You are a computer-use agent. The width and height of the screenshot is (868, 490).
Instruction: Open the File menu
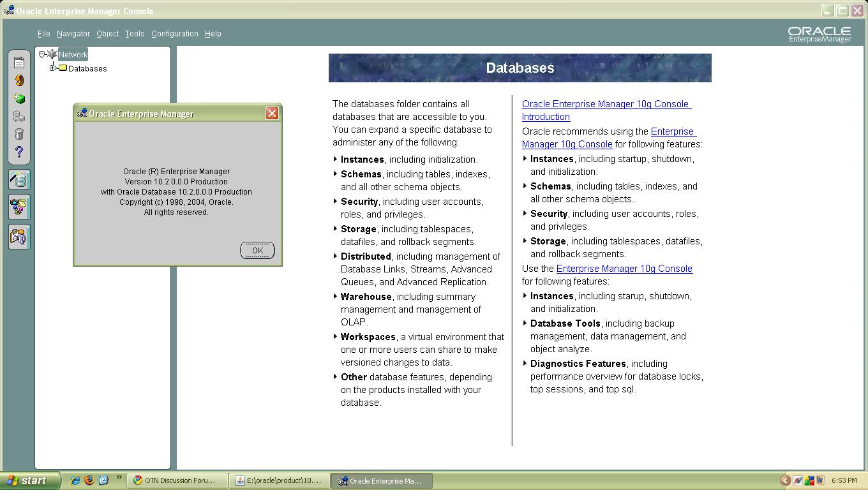click(x=43, y=34)
